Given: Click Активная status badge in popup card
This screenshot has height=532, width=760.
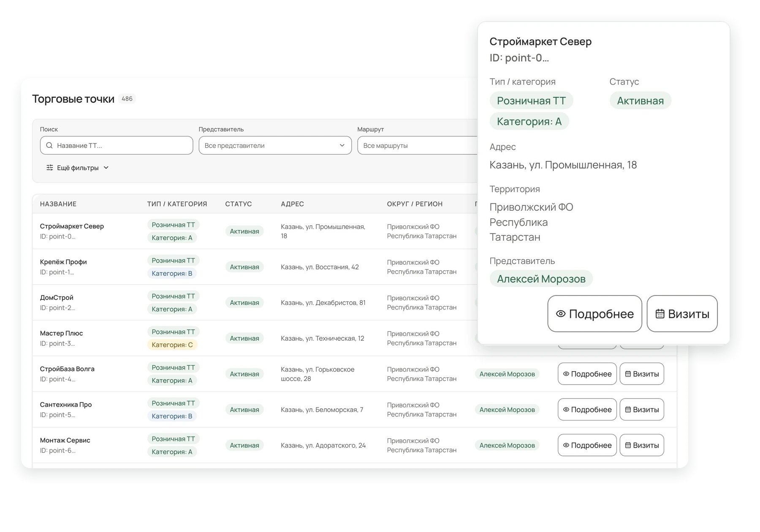Looking at the screenshot, I should tap(640, 100).
